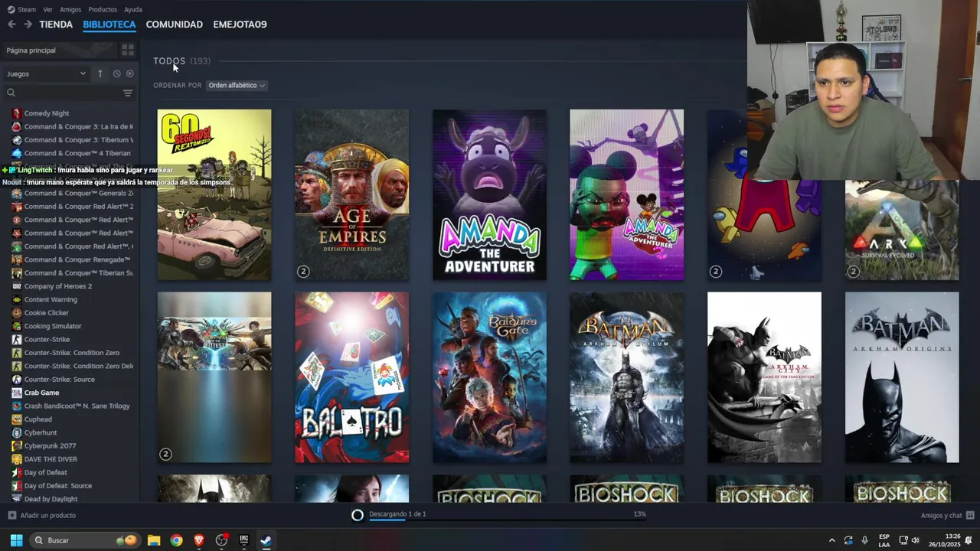Open the Balatro cover
The width and height of the screenshot is (980, 551).
352,377
